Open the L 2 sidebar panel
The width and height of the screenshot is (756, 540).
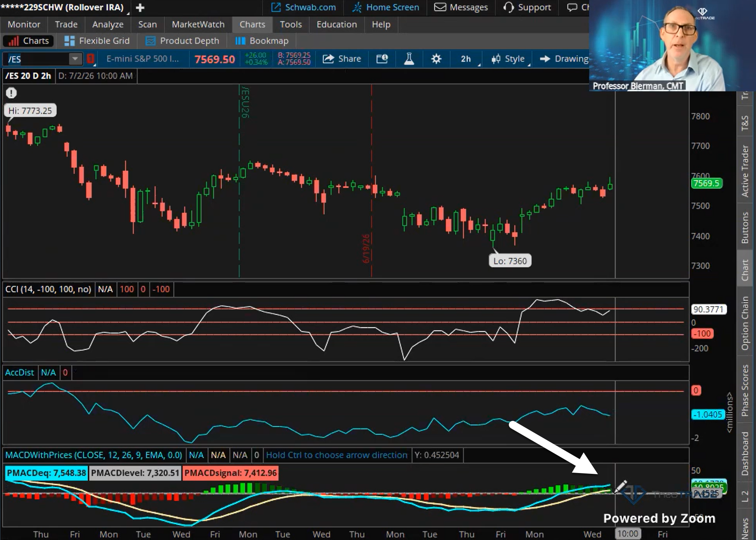[x=745, y=496]
